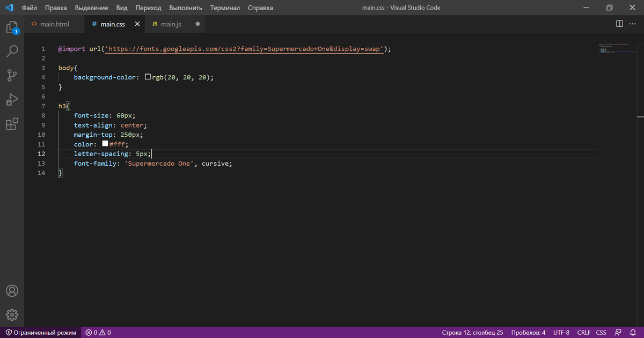The height and width of the screenshot is (338, 644).
Task: Click the Ограниченный режим status button
Action: [x=40, y=333]
